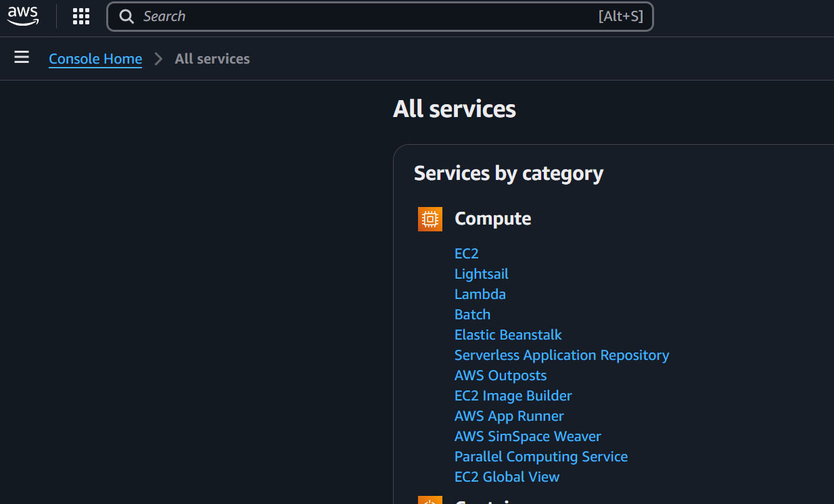Image resolution: width=834 pixels, height=504 pixels.
Task: Open the Lightsail service
Action: [x=482, y=274]
